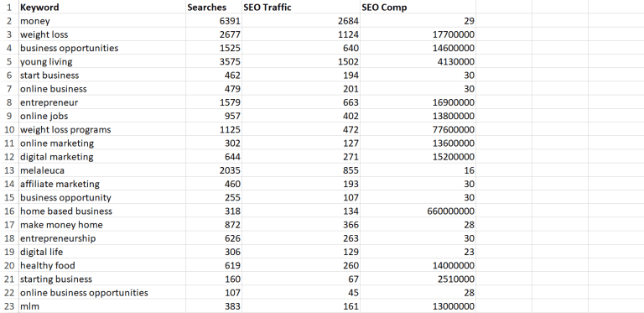Viewport: 644px width, 313px height.
Task: Select the Searches value 2035
Action: pyautogui.click(x=214, y=170)
